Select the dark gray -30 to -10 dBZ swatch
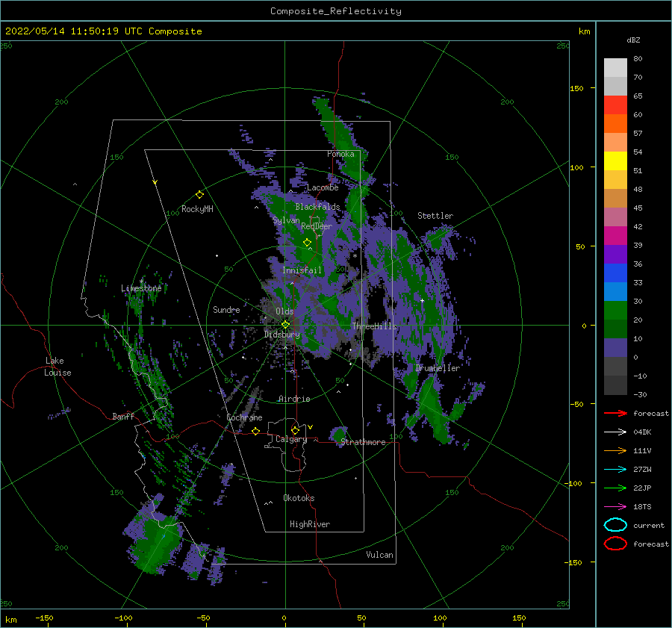Viewport: 672px width, 628px height. click(615, 385)
